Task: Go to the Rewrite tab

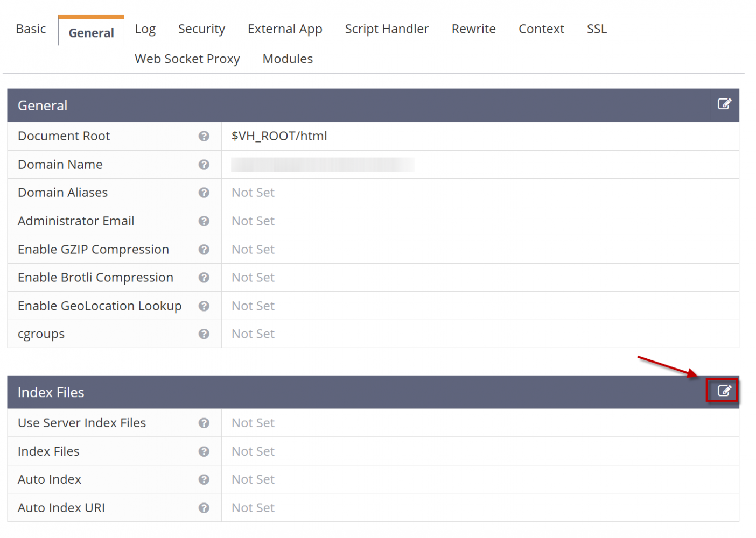Action: click(x=473, y=29)
